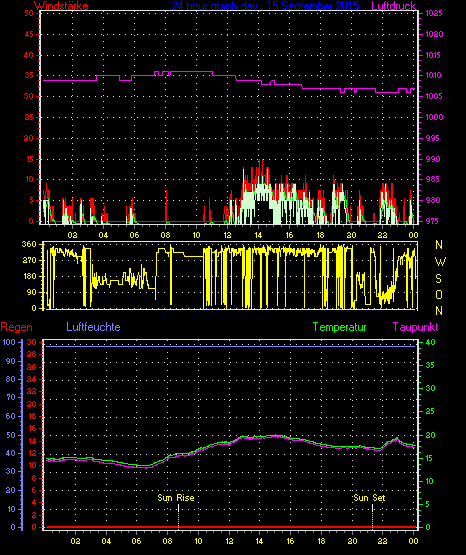Select the Temperatur legend label

point(340,327)
